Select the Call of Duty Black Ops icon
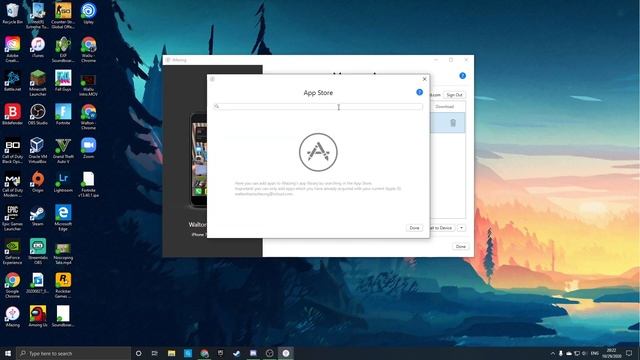Image resolution: width=640 pixels, height=360 pixels. [13, 151]
